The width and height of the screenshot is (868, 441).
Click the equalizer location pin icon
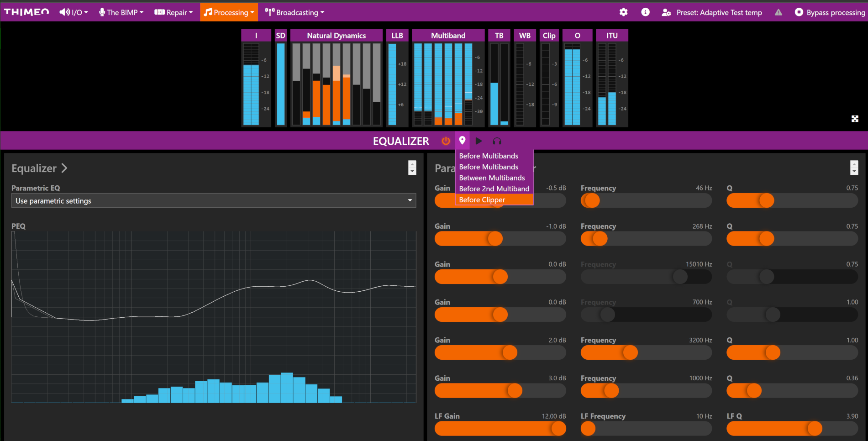pos(462,141)
